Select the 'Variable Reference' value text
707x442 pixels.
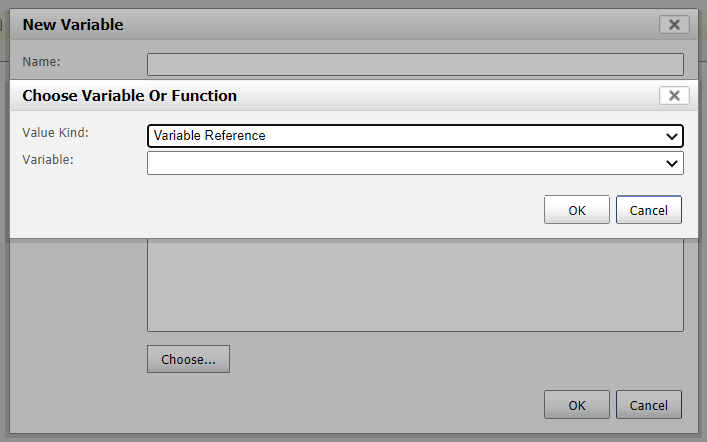pos(210,136)
